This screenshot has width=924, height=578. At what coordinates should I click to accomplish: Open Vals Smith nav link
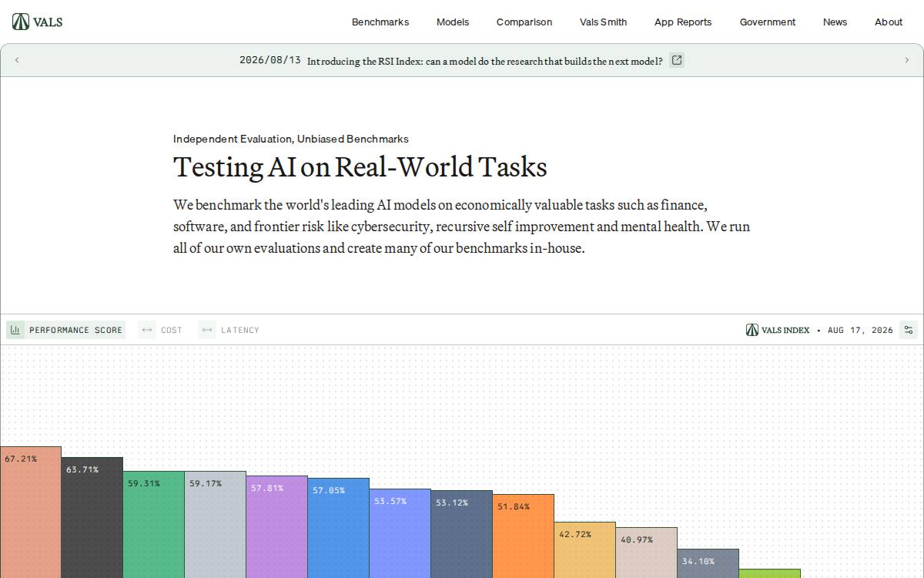coord(603,22)
